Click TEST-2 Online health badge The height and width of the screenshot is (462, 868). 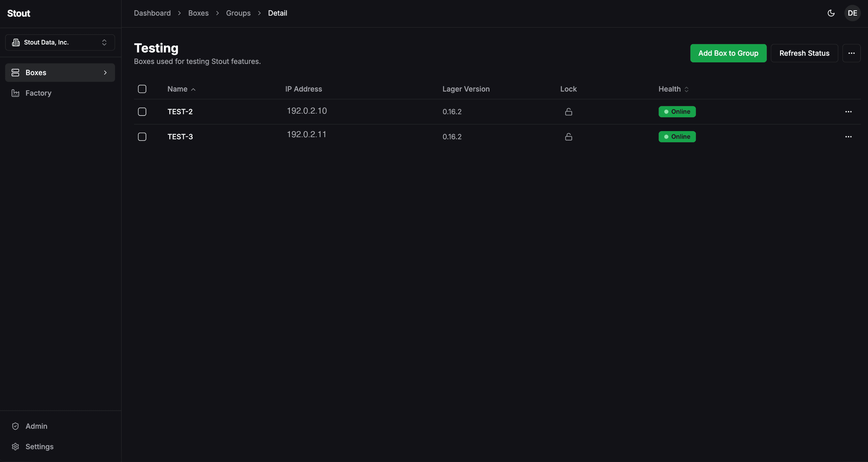pyautogui.click(x=677, y=112)
